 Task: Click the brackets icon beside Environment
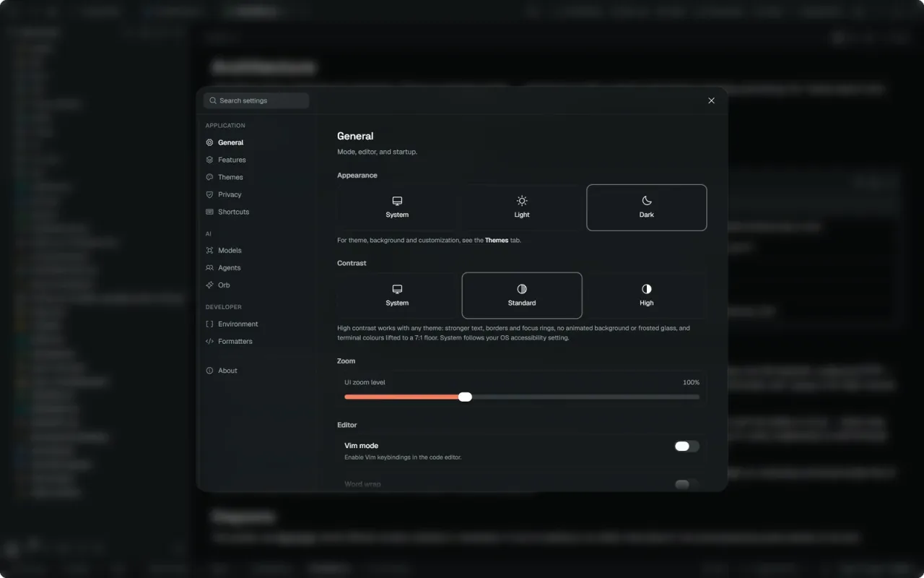(x=209, y=324)
